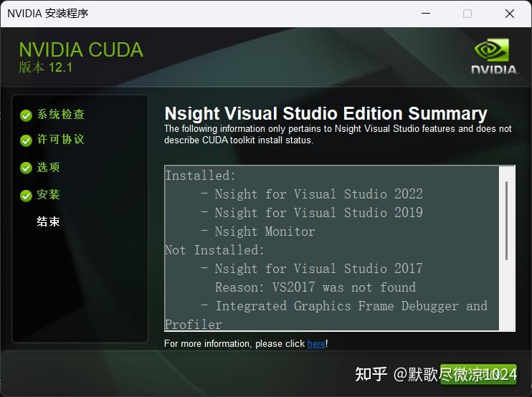The width and height of the screenshot is (532, 397).
Task: Click the NVIDIA CUDA version heading
Action: (x=81, y=57)
